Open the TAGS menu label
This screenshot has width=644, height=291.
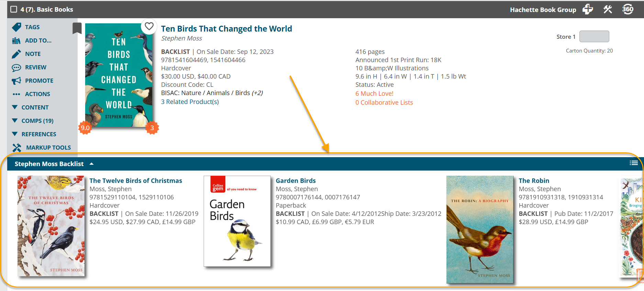click(32, 27)
